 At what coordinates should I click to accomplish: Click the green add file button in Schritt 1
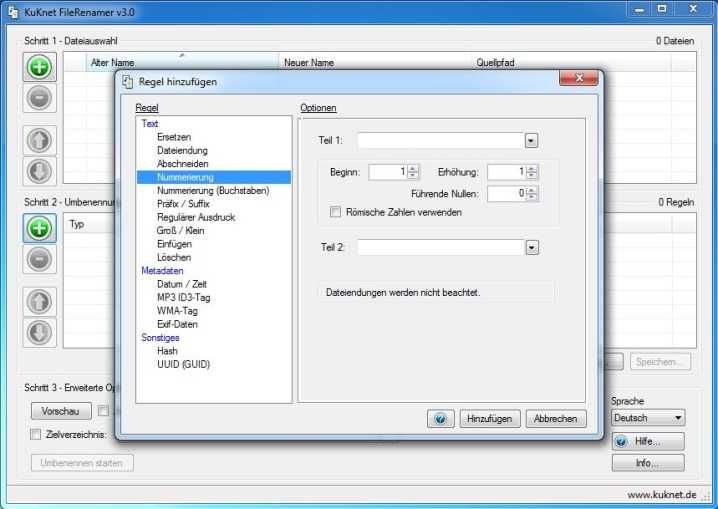click(x=40, y=68)
